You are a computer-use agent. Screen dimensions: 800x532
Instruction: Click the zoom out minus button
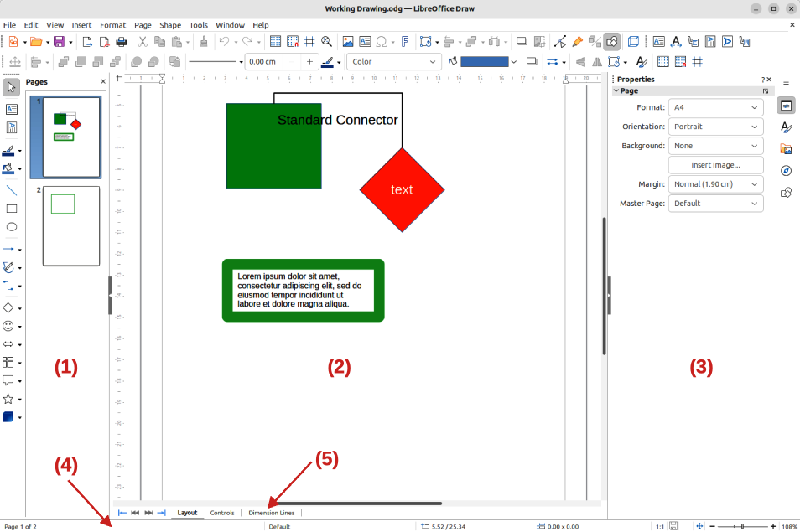click(x=712, y=526)
